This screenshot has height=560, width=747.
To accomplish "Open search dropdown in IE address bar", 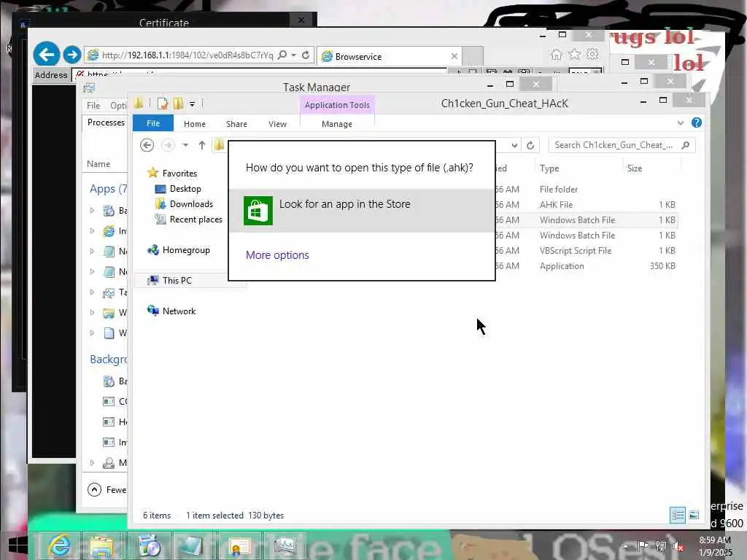I will [x=293, y=55].
